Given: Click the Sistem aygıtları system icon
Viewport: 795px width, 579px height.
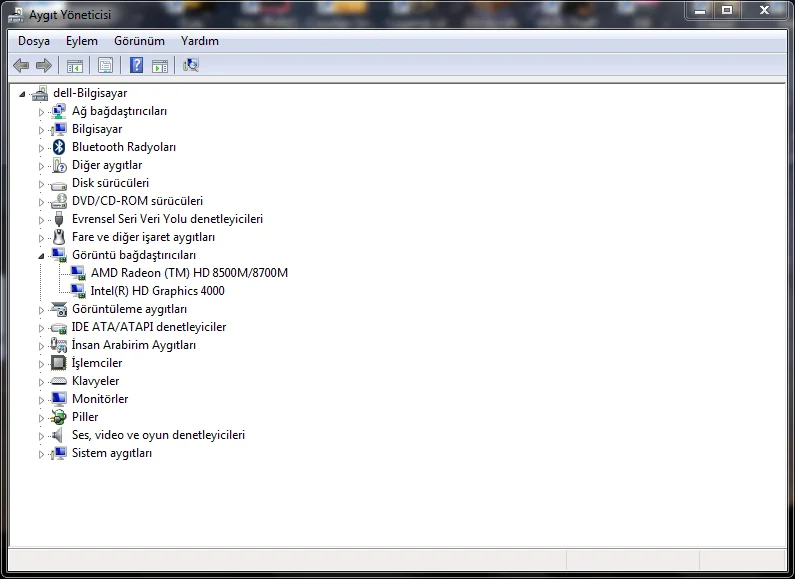Looking at the screenshot, I should click(59, 453).
